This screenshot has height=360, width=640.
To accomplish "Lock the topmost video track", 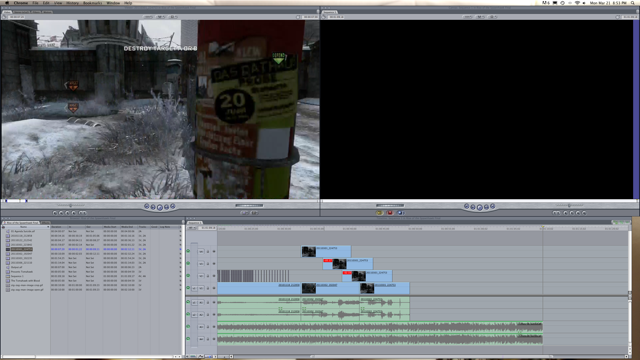I will click(208, 251).
